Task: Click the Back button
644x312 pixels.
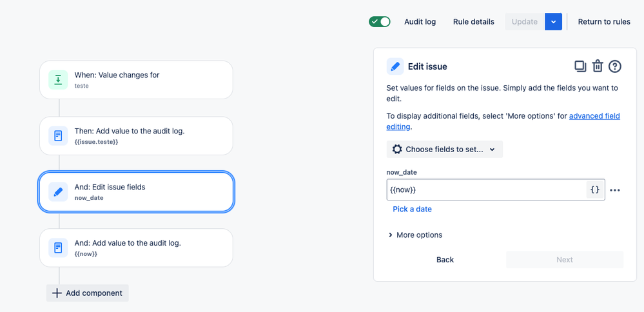Action: (445, 259)
